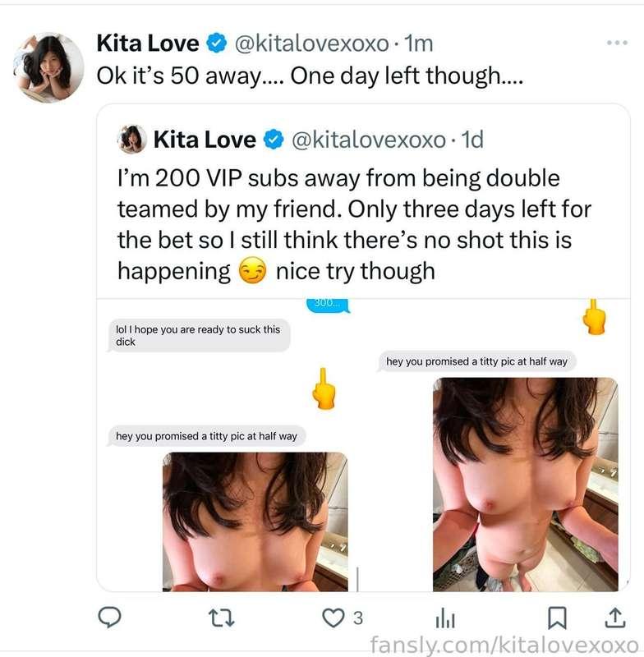Image resolution: width=644 pixels, height=657 pixels.
Task: Open the 1d timestamp on quoted post
Action: (472, 140)
